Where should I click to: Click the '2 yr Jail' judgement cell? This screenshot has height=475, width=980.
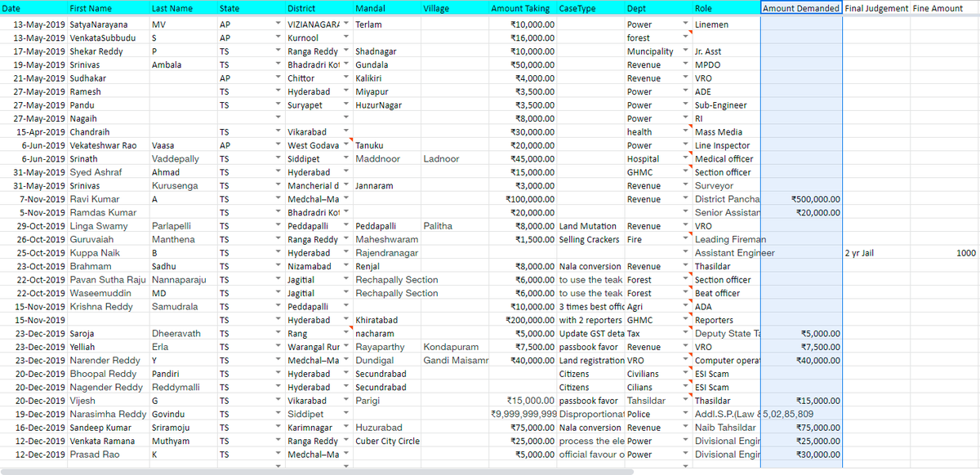click(876, 253)
